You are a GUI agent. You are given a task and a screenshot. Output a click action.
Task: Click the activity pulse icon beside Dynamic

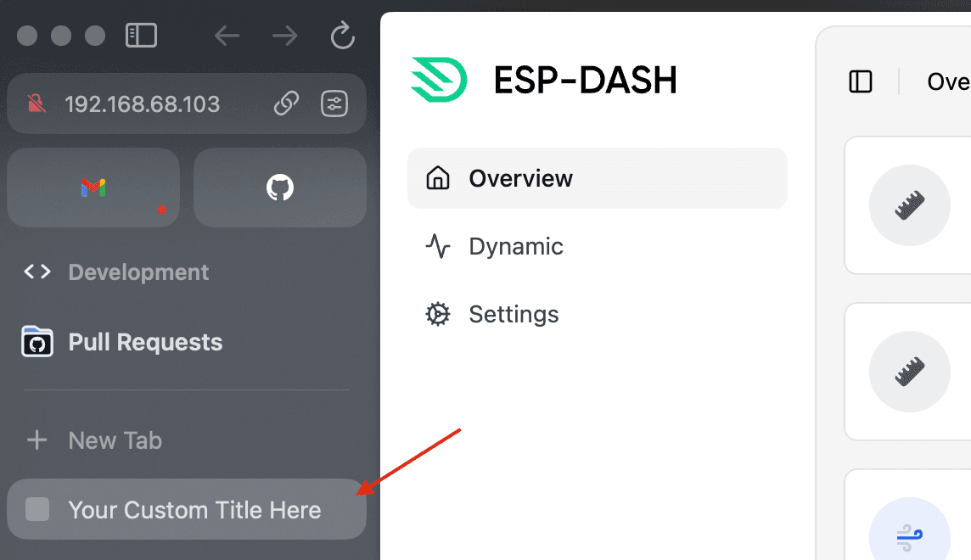tap(438, 246)
